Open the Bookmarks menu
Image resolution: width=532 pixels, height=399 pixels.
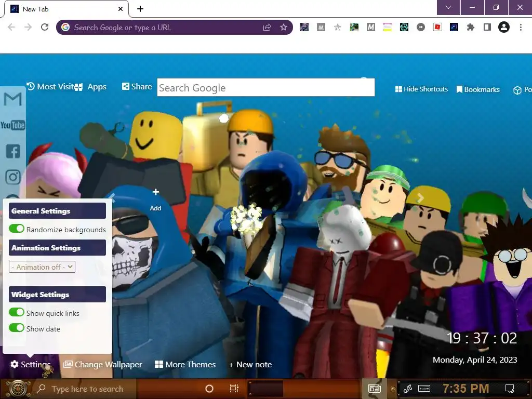478,89
